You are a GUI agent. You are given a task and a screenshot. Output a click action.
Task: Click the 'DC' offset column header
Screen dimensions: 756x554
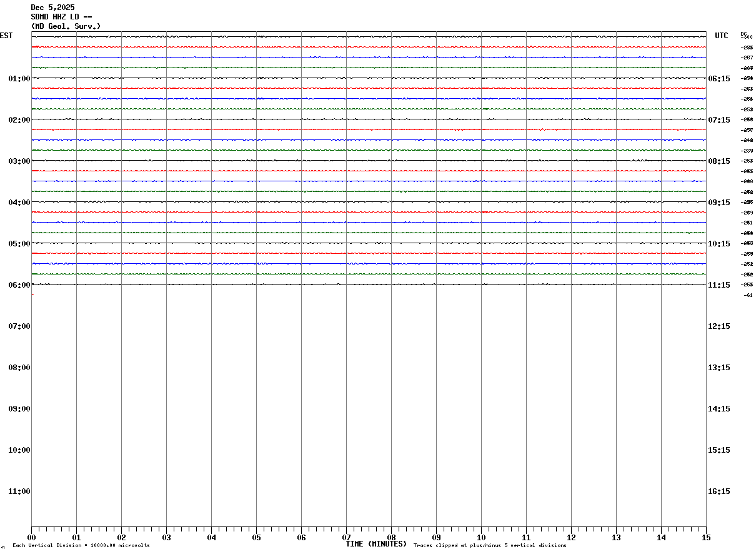point(744,34)
